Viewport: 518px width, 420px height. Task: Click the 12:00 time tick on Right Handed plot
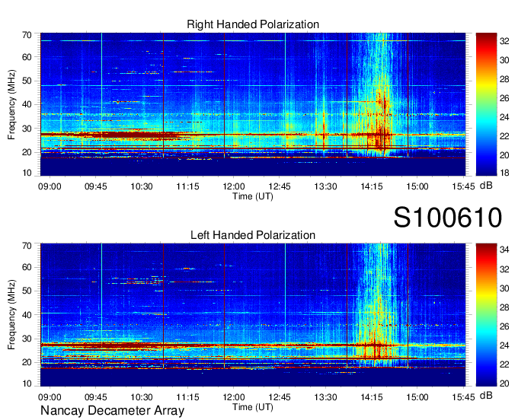pyautogui.click(x=234, y=186)
